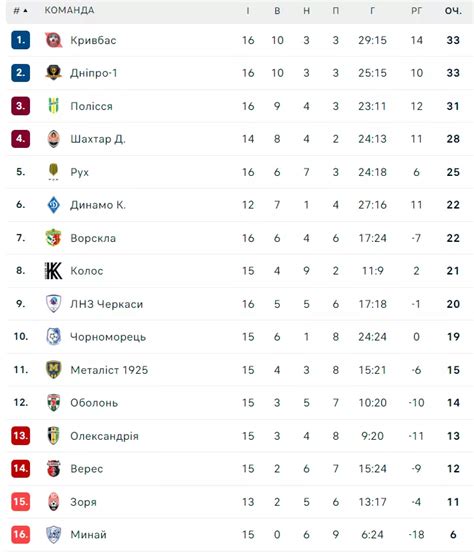Click the Минай team logo

53,534
